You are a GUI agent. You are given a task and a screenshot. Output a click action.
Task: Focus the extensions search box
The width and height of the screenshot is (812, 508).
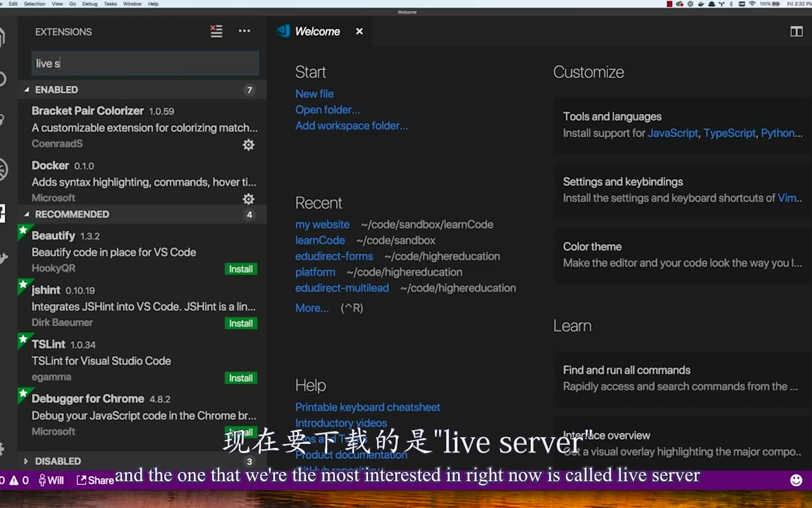[145, 63]
